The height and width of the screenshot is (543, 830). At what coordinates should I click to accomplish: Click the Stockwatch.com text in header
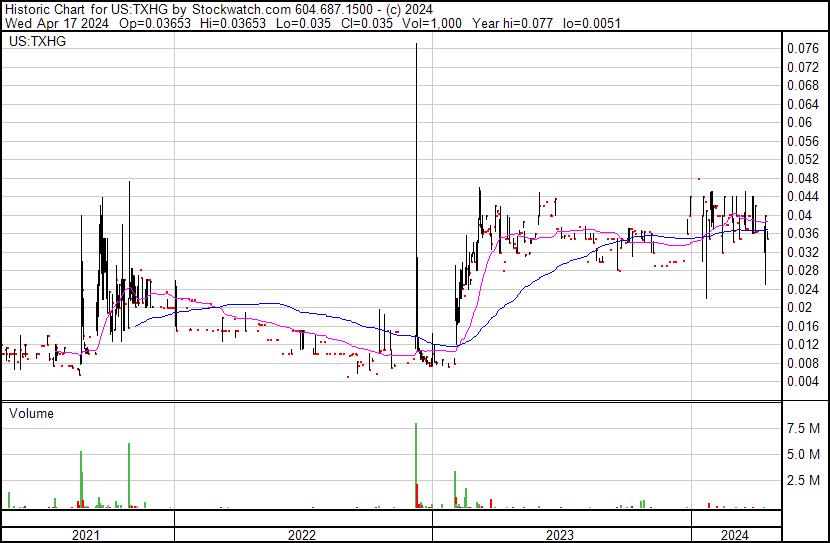pyautogui.click(x=241, y=10)
